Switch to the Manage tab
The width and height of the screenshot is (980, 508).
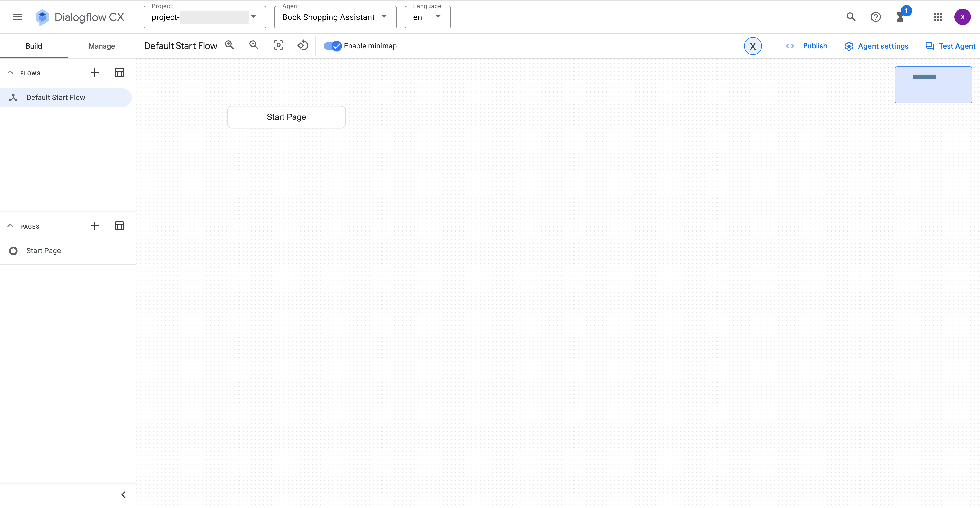click(102, 46)
